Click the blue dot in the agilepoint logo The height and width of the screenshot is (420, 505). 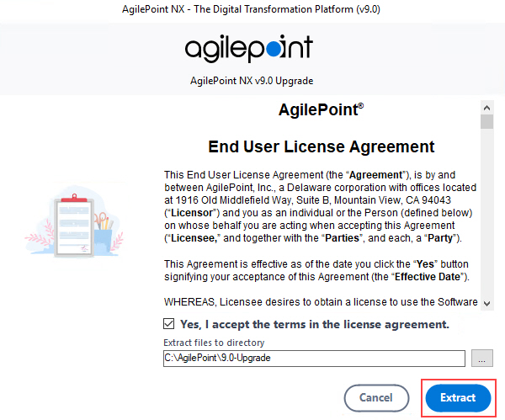pyautogui.click(x=274, y=51)
